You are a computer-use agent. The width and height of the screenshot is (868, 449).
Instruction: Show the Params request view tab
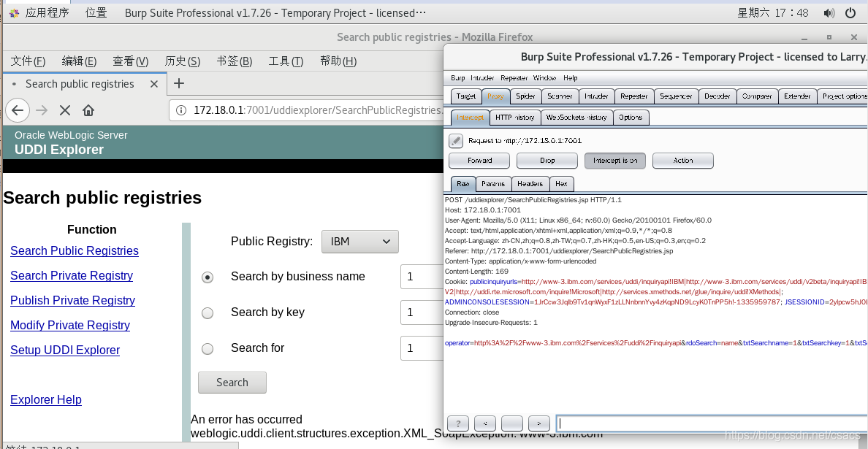tap(493, 183)
